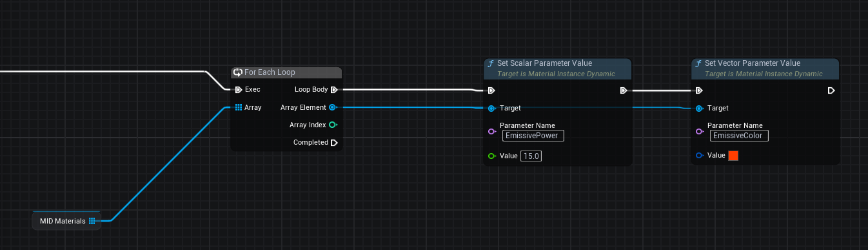Click the Completed label
The height and width of the screenshot is (250, 868).
pyautogui.click(x=311, y=142)
